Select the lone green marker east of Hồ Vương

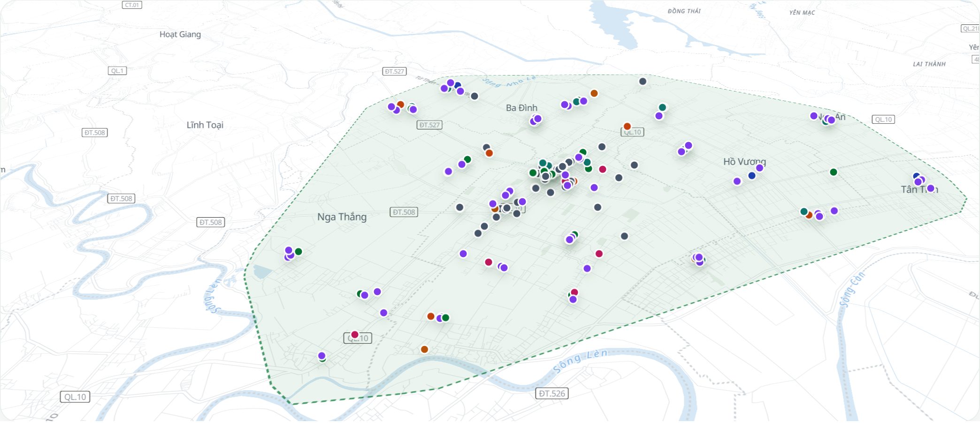834,172
